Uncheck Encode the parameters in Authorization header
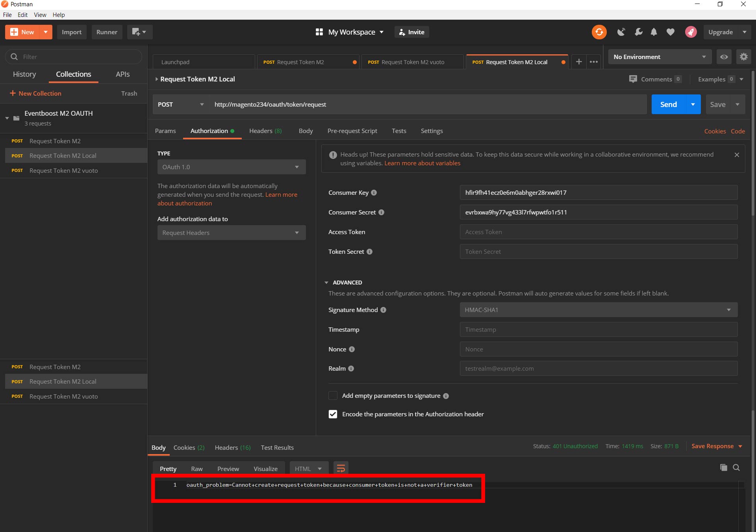This screenshot has height=532, width=756. coord(333,414)
